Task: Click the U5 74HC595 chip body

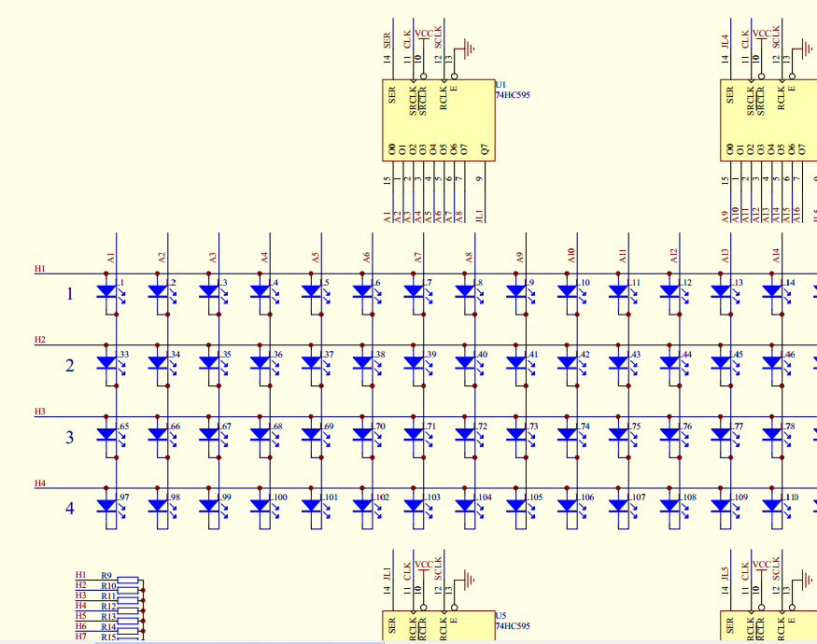Action: (439, 625)
